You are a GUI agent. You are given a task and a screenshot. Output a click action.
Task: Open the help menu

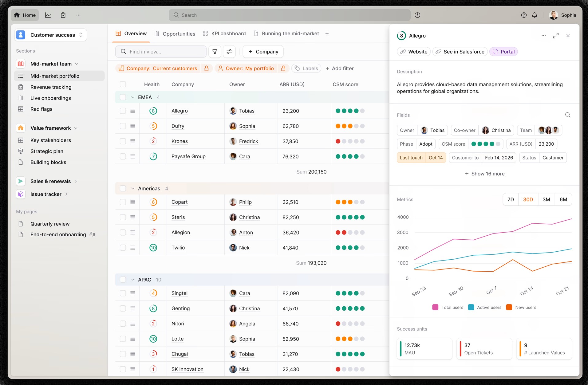click(523, 15)
